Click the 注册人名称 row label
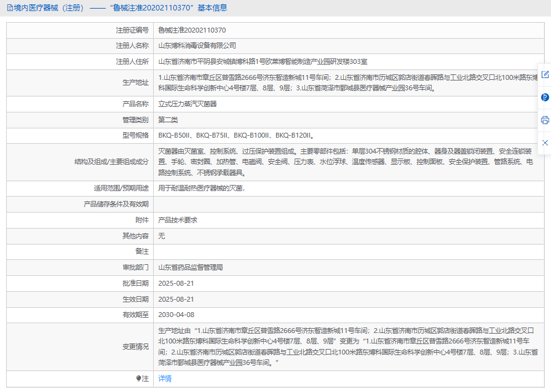This screenshot has height=392, width=551. coord(132,45)
